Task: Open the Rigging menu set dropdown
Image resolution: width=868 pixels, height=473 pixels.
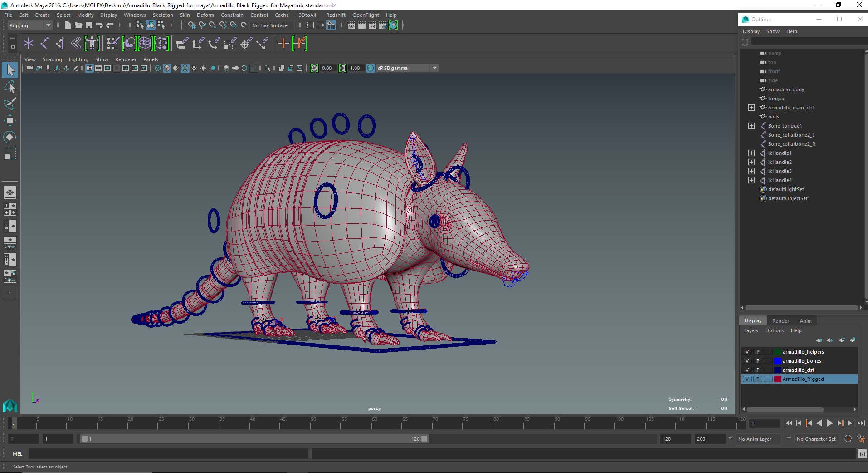Action: (30, 25)
